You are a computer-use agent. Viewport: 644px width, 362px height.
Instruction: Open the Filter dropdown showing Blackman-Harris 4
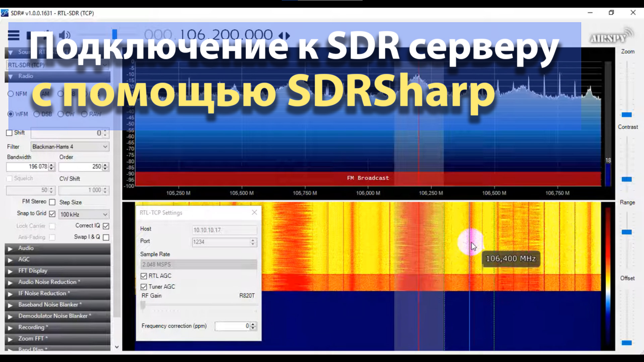tap(69, 146)
